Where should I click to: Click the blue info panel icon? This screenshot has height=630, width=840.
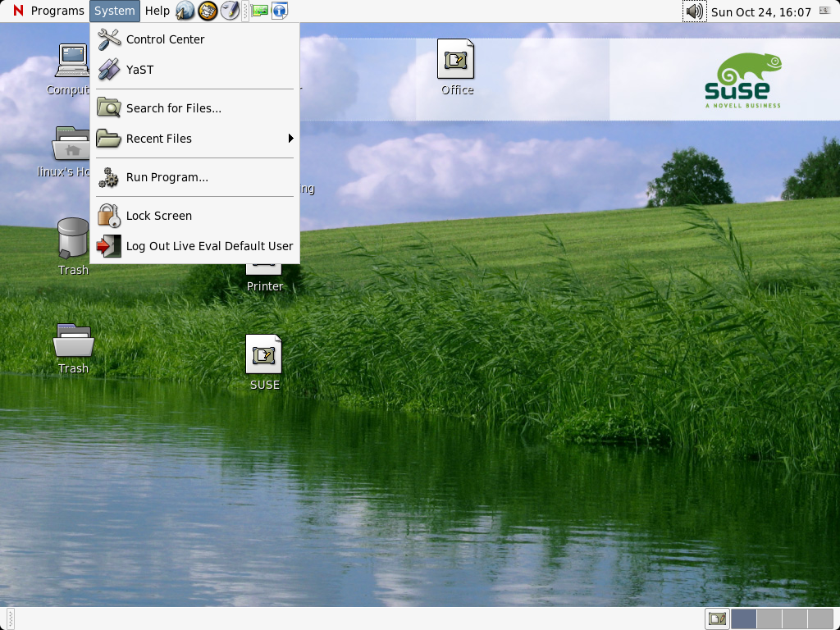click(x=280, y=11)
